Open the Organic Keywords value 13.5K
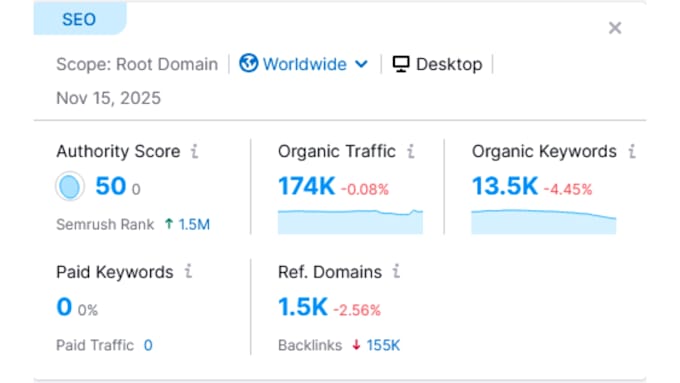The image size is (680, 383). (x=505, y=187)
